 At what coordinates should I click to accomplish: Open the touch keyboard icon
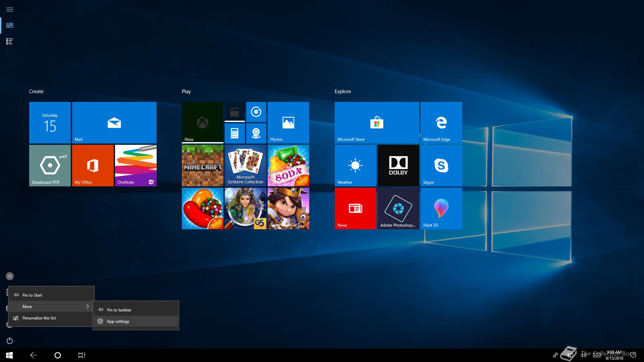pos(597,355)
